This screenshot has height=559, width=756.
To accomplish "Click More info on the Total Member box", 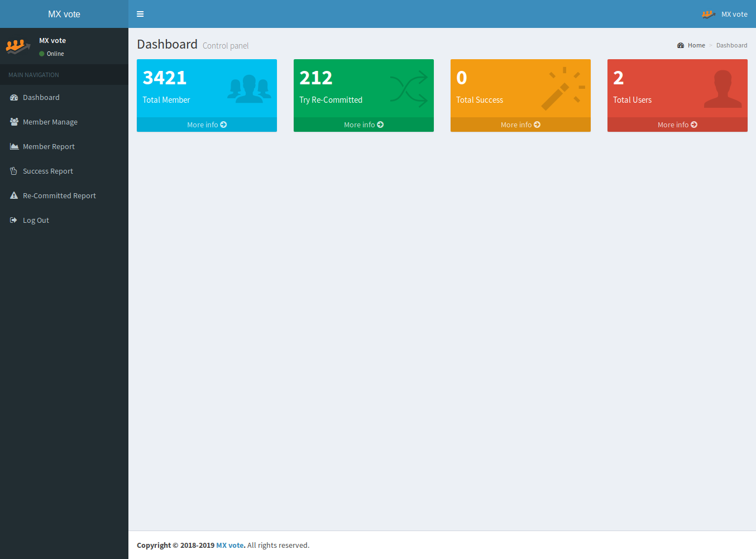I will (207, 125).
